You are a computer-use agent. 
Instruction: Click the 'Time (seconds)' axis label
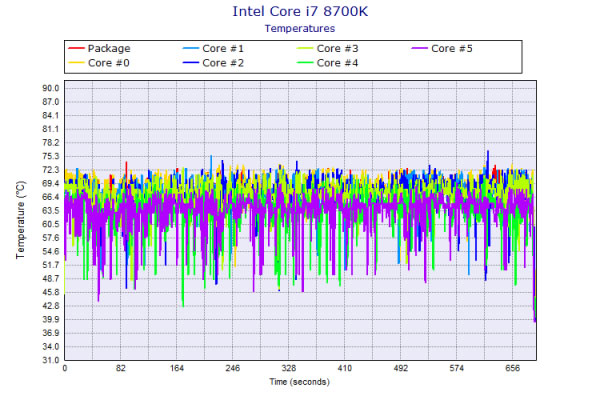click(300, 382)
